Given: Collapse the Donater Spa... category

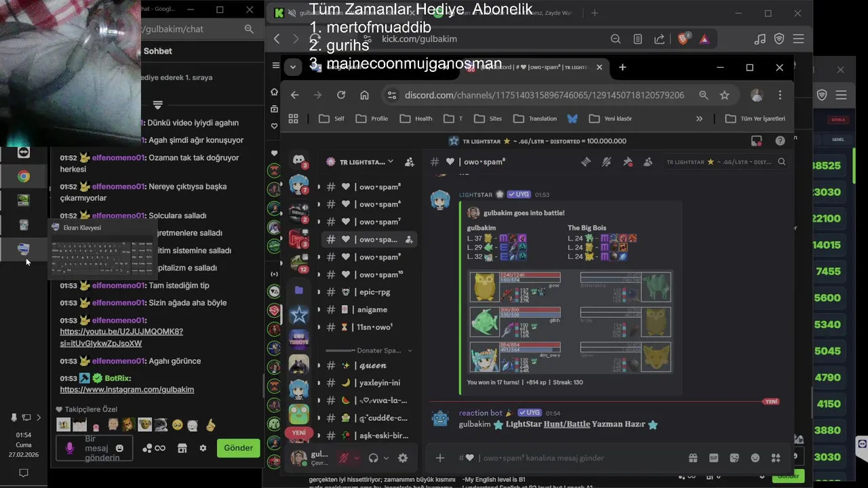Looking at the screenshot, I should pyautogui.click(x=410, y=350).
